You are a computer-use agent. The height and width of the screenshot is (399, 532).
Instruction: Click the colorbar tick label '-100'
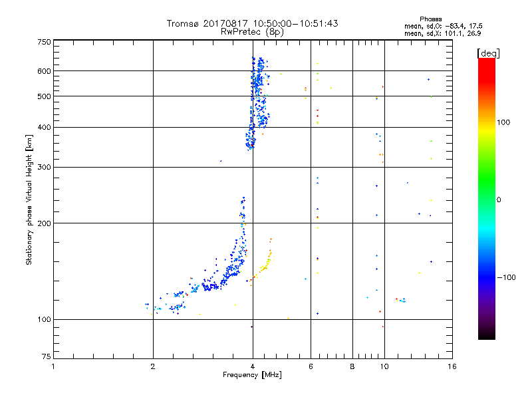click(x=506, y=277)
